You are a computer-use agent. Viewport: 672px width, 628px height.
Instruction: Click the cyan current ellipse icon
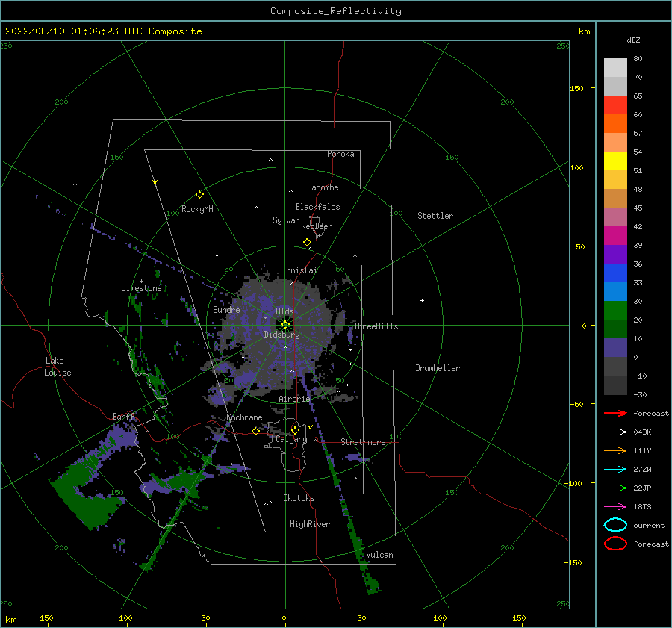coord(615,525)
